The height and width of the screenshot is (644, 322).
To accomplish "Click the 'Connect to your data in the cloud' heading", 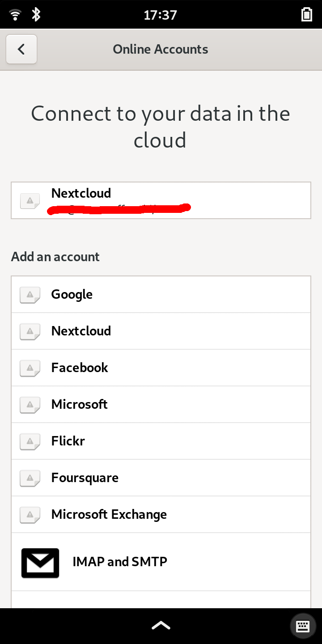I will tap(161, 127).
